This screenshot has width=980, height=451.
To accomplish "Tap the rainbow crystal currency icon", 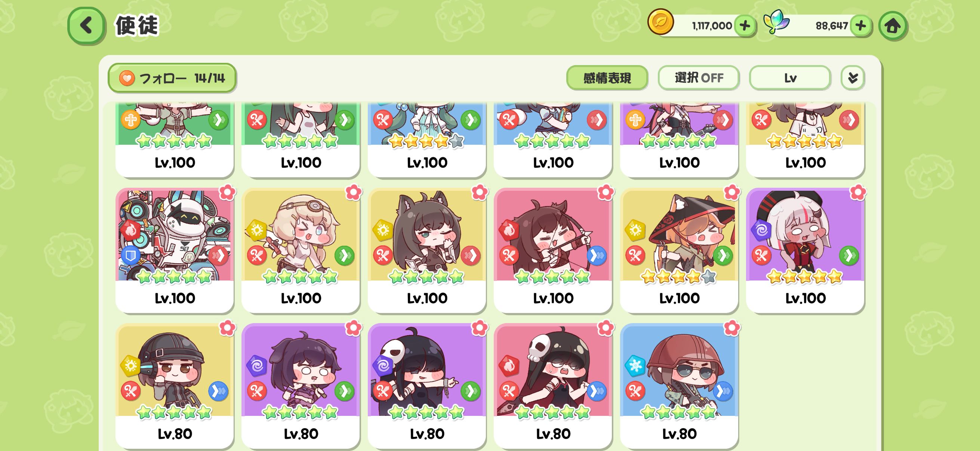I will point(776,22).
